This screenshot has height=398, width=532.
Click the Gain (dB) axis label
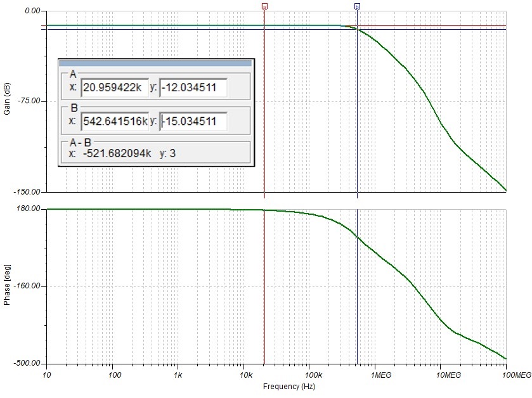[7, 101]
